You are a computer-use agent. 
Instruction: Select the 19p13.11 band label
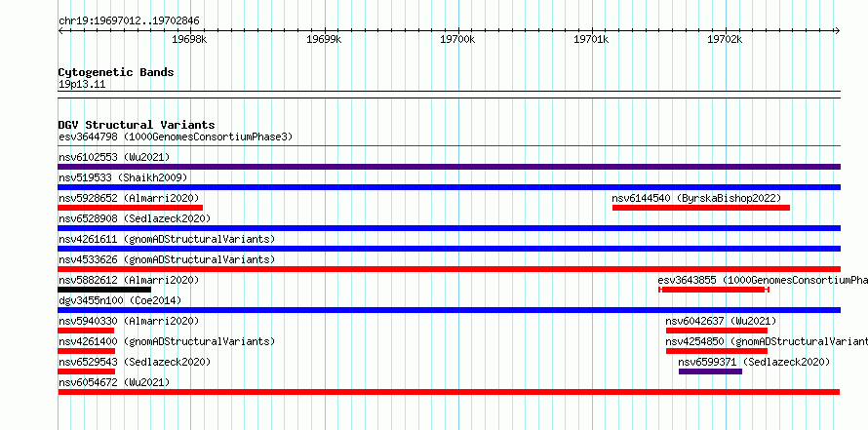point(82,85)
